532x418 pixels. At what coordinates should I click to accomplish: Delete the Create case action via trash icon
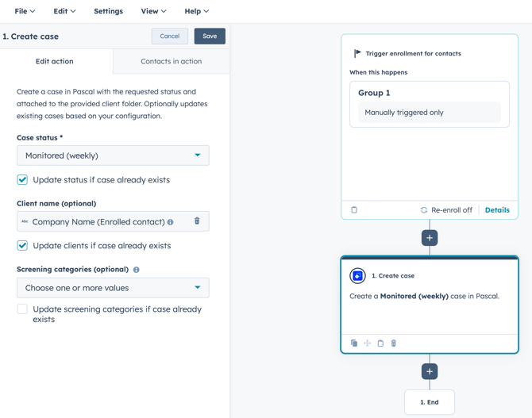coord(394,343)
